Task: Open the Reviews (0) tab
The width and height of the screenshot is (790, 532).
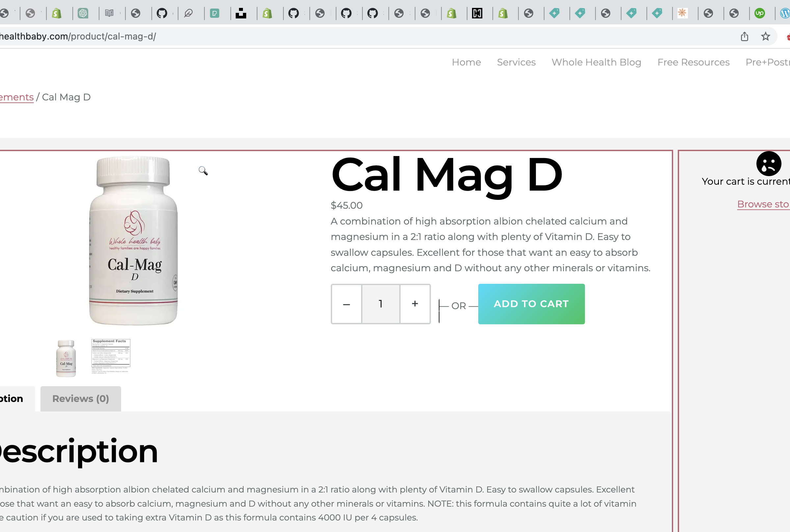Action: click(81, 399)
